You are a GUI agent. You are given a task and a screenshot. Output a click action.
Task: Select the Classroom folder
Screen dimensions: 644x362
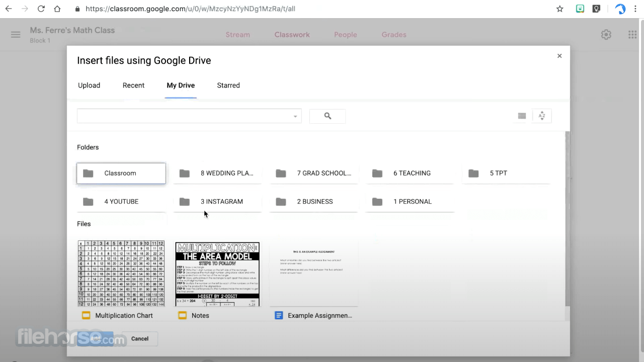[121, 173]
